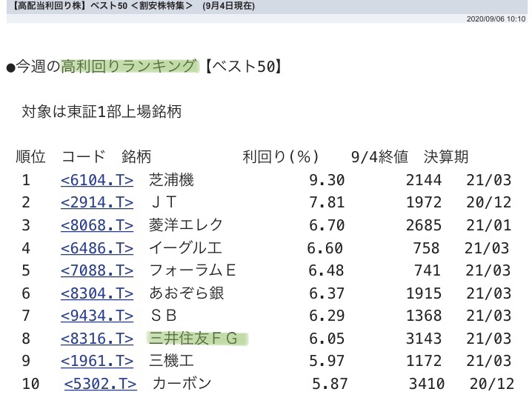Open stock code link <5302.T>
The width and height of the screenshot is (532, 406).
[101, 384]
